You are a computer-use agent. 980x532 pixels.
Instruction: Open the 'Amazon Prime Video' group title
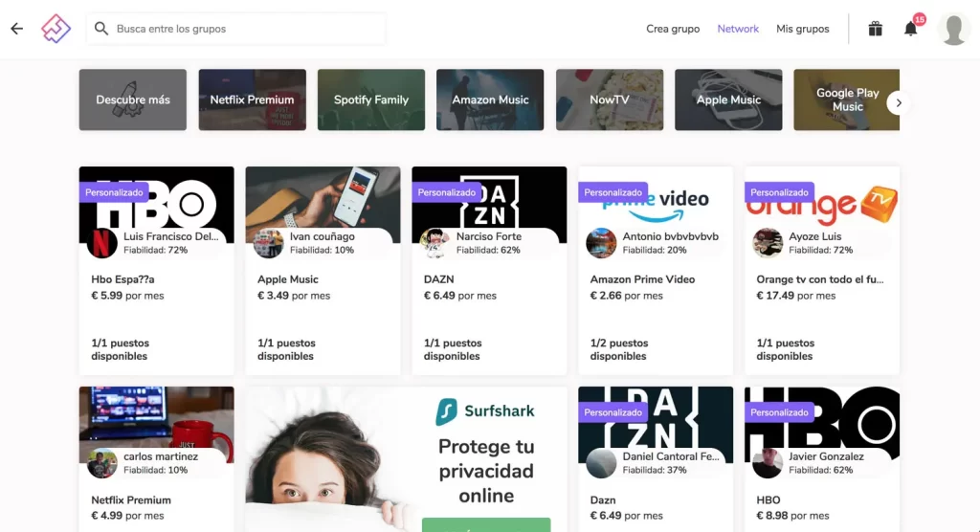pos(642,279)
